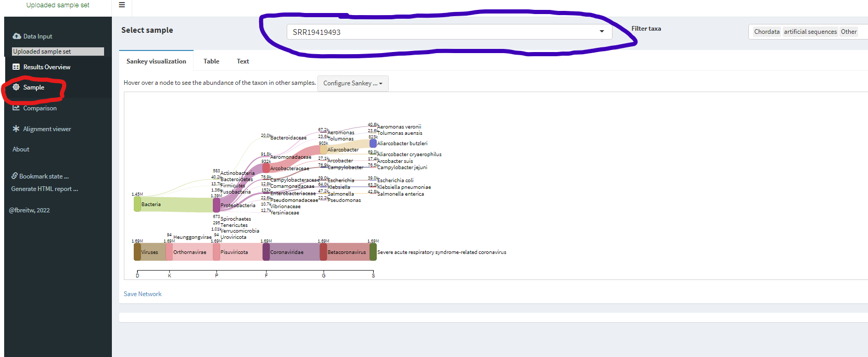Open the Filter taxa selection box
The image size is (868, 357).
click(807, 32)
